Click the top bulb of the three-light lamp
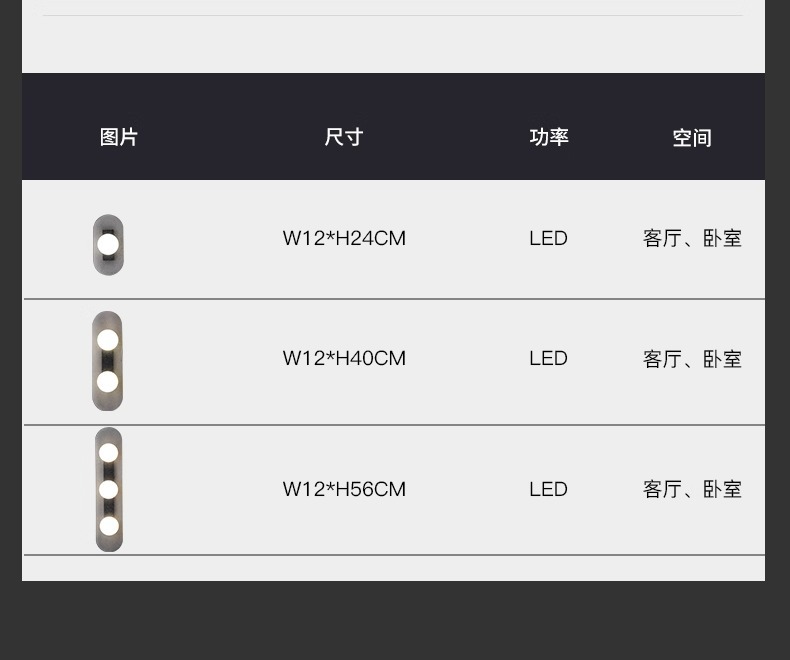The image size is (790, 660). pos(109,453)
